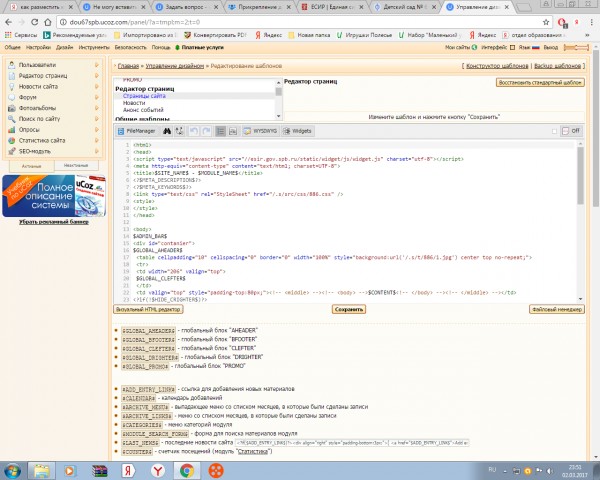Click Восстановить стандартный шаблон button
This screenshot has height=480, width=600.
540,82
